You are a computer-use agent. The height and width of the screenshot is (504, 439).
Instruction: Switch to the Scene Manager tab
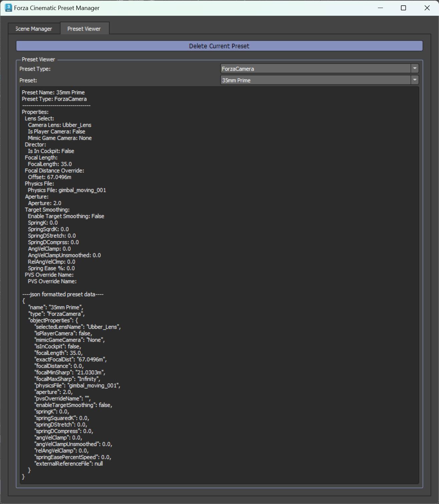(x=34, y=29)
